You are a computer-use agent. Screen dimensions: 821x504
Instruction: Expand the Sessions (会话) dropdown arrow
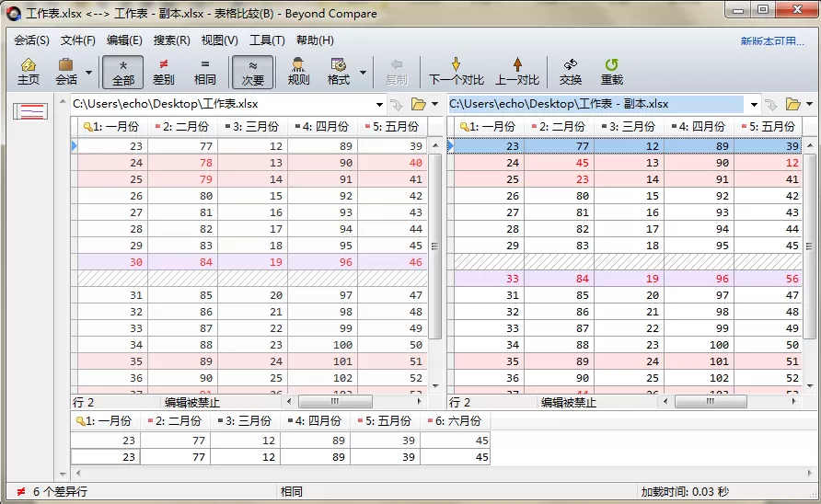pyautogui.click(x=89, y=72)
